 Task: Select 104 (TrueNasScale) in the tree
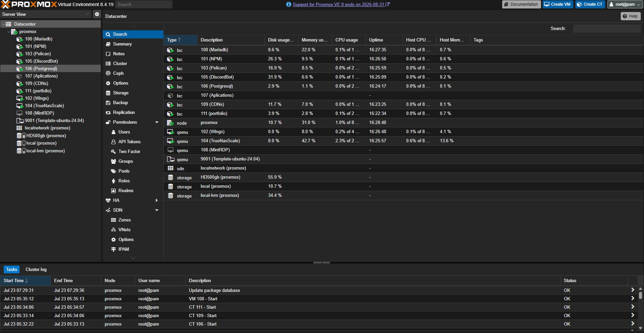click(51, 106)
